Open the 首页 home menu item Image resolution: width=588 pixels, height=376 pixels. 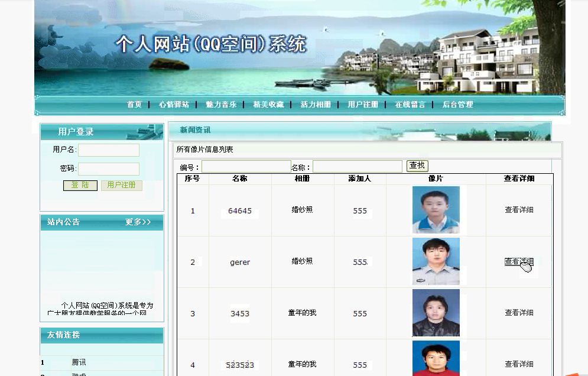pos(134,104)
